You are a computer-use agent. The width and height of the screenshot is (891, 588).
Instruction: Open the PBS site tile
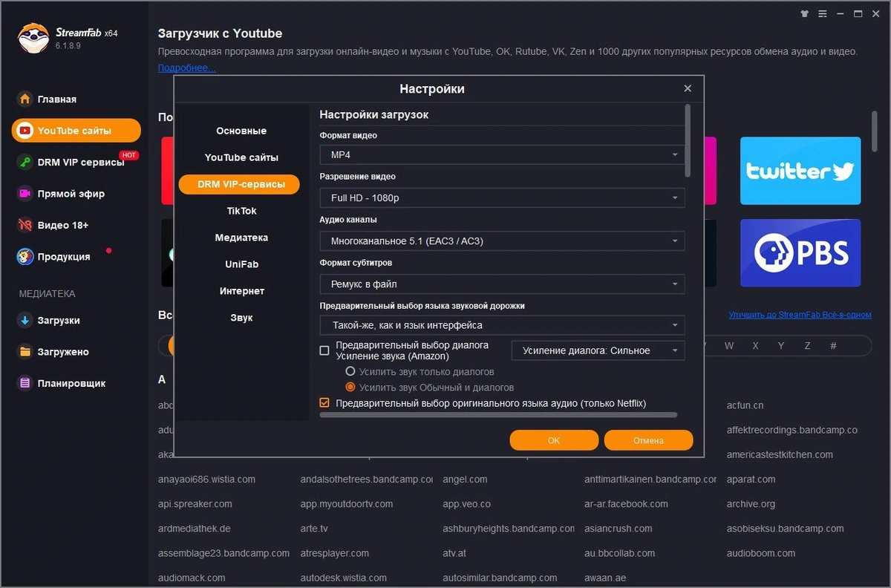click(x=800, y=253)
